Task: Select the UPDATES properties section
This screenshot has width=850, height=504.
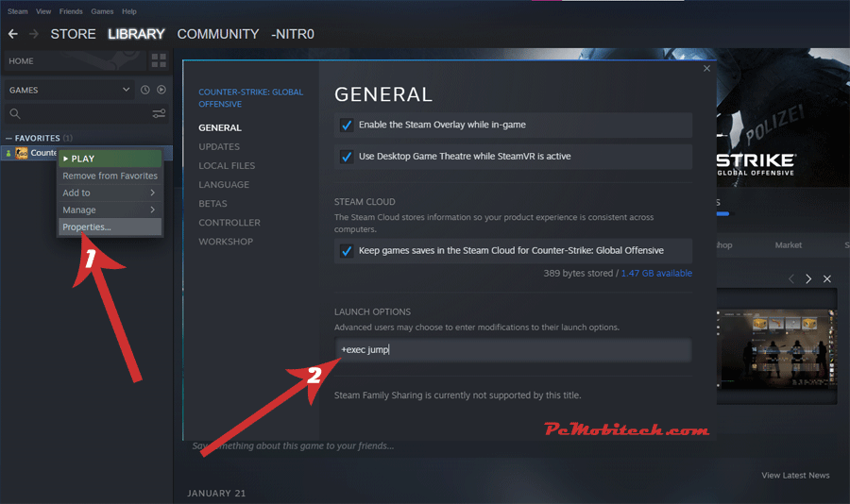Action: 219,147
